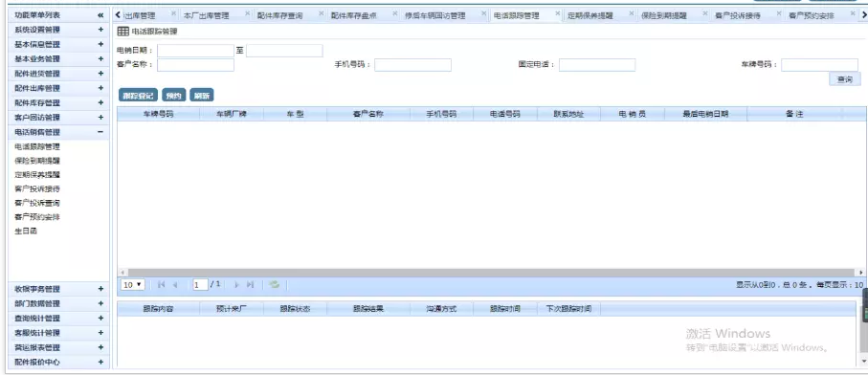This screenshot has width=868, height=375.
Task: Focus the 车牌号码 search input field
Action: pyautogui.click(x=819, y=65)
